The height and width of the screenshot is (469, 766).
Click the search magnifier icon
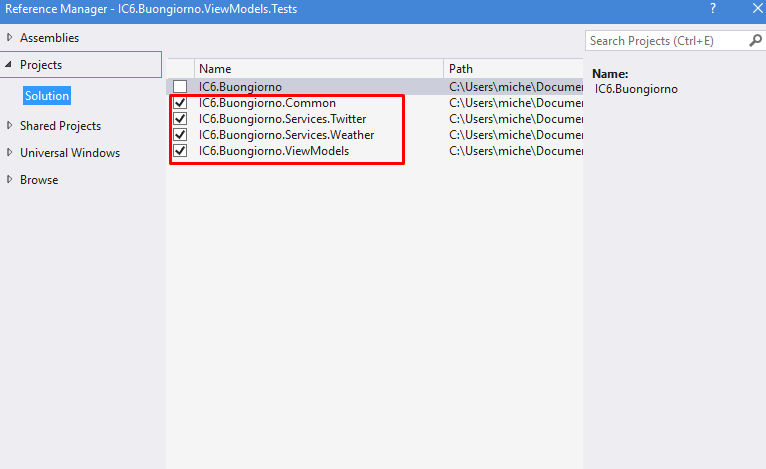coord(755,41)
